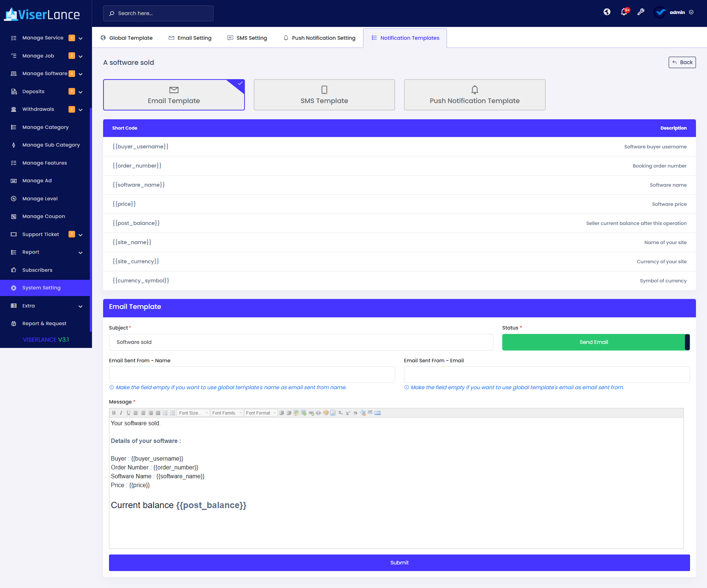
Task: Click the Back button
Action: pyautogui.click(x=682, y=62)
